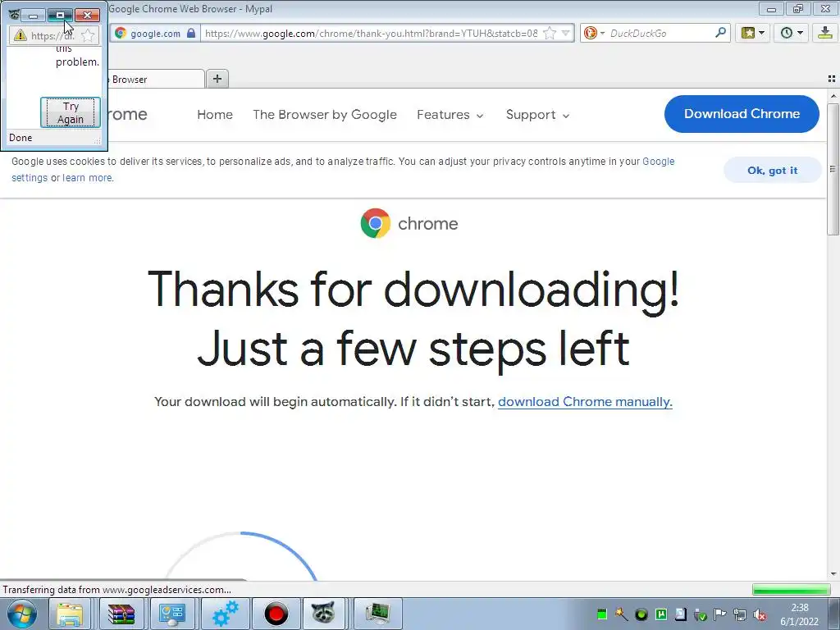Click the google.com site identity favicon

coord(121,33)
